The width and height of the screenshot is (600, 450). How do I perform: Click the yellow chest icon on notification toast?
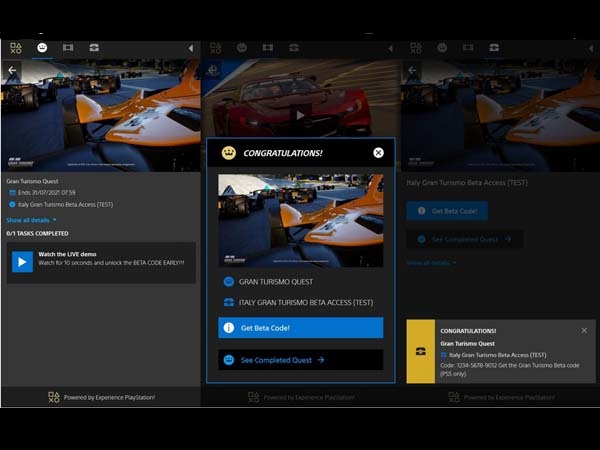pyautogui.click(x=421, y=351)
